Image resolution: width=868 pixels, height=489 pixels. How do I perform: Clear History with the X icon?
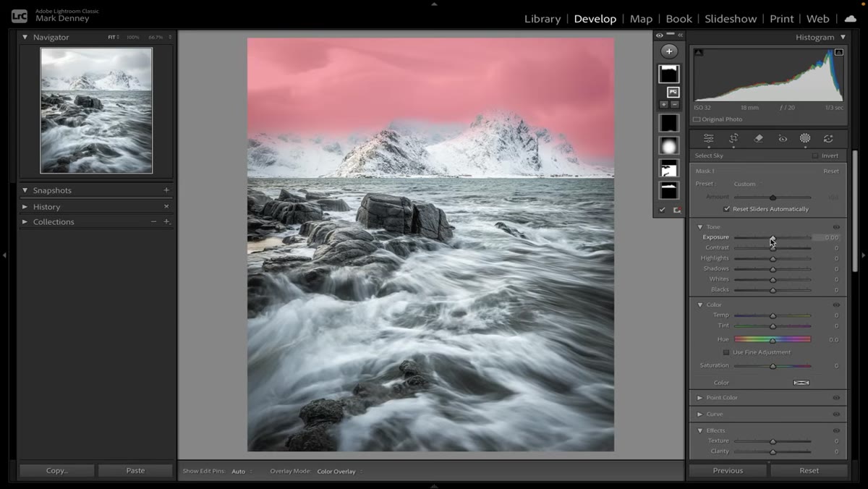[166, 206]
